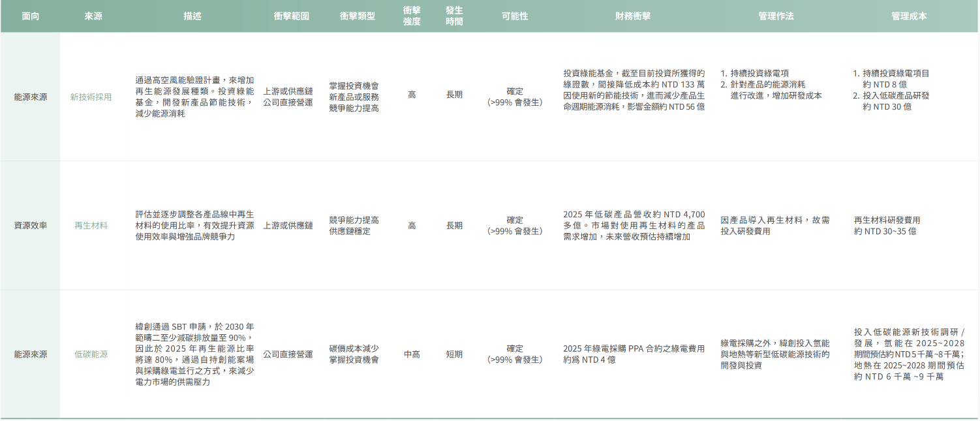This screenshot has height=421, width=980.
Task: Click the SBT description paragraph
Action: pos(194,354)
